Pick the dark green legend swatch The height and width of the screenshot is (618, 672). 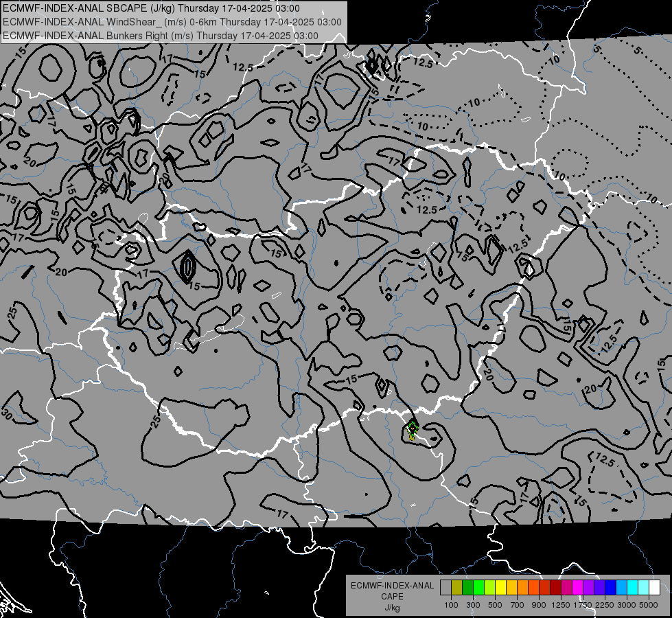467,588
